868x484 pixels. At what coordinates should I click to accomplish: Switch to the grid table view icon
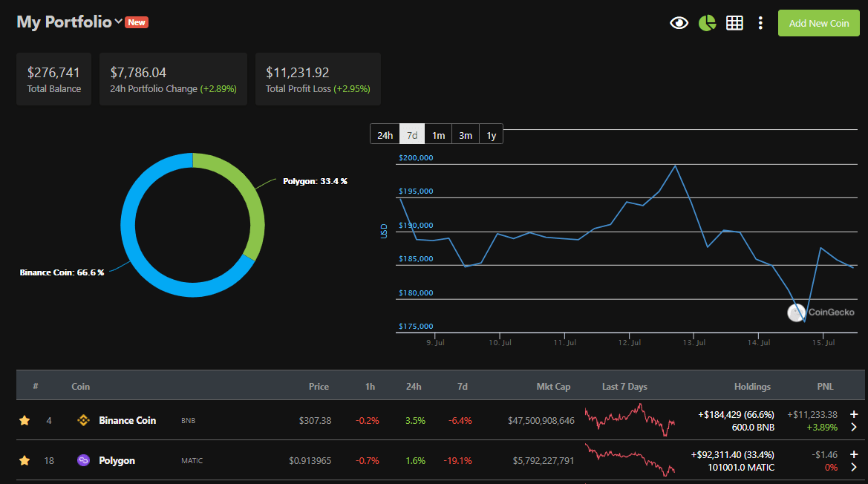tap(734, 23)
